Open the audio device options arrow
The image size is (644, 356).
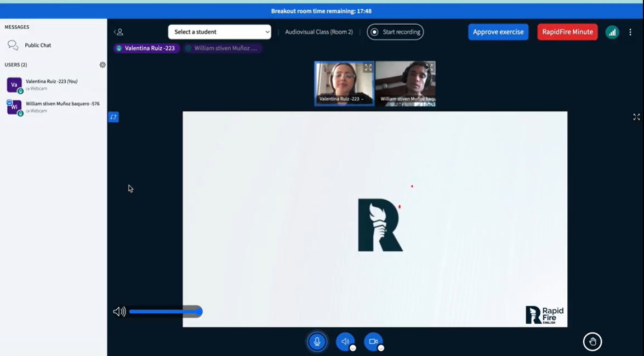coord(352,348)
